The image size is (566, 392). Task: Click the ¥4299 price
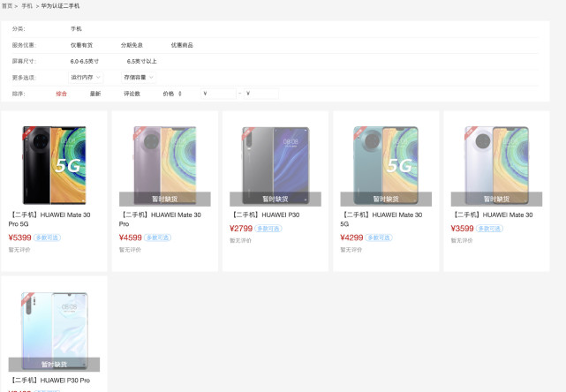click(x=351, y=237)
